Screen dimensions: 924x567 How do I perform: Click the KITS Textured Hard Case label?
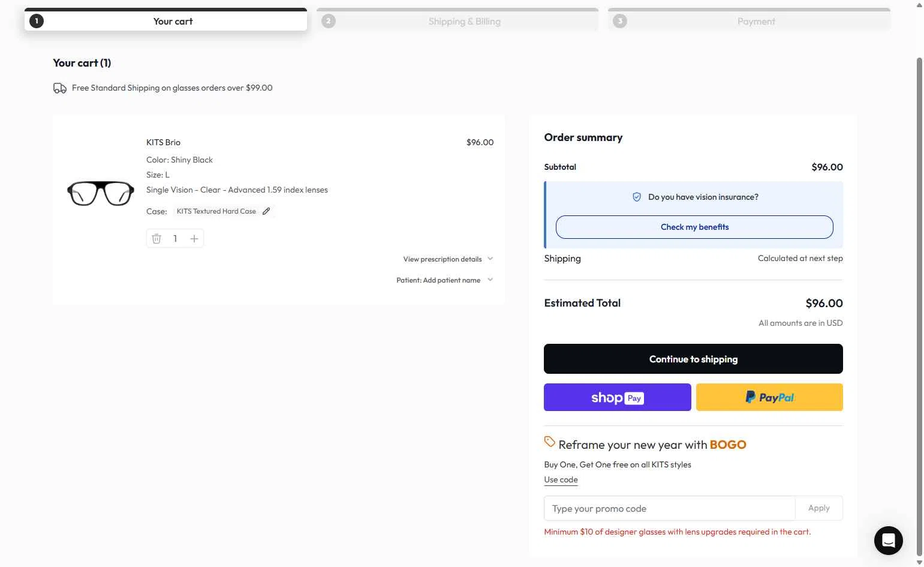(216, 211)
